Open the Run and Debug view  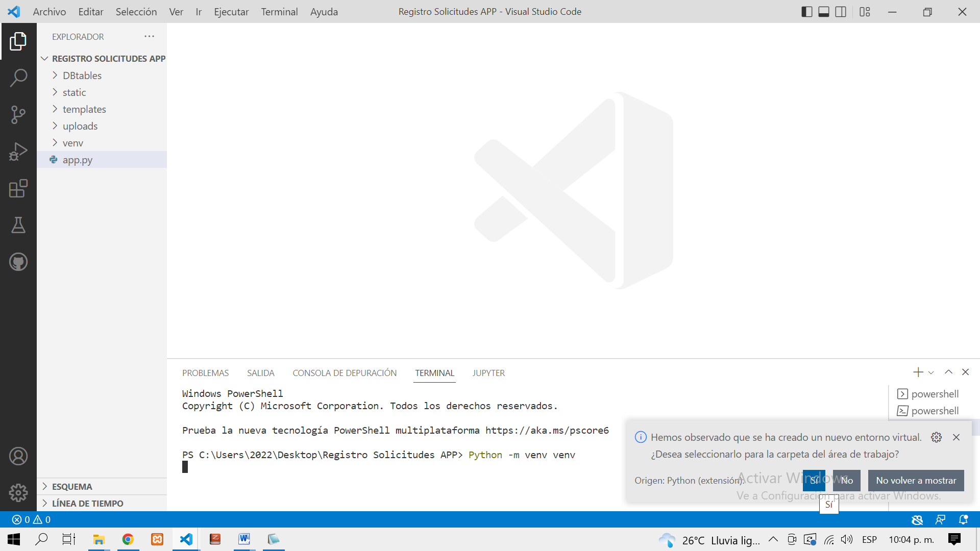click(x=18, y=151)
